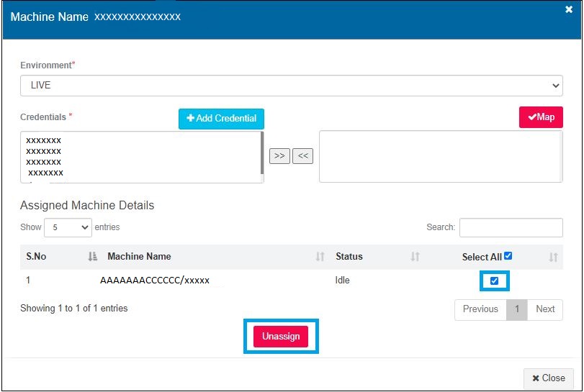584x392 pixels.
Task: Click the Credentials list scrollbar
Action: tap(261, 153)
